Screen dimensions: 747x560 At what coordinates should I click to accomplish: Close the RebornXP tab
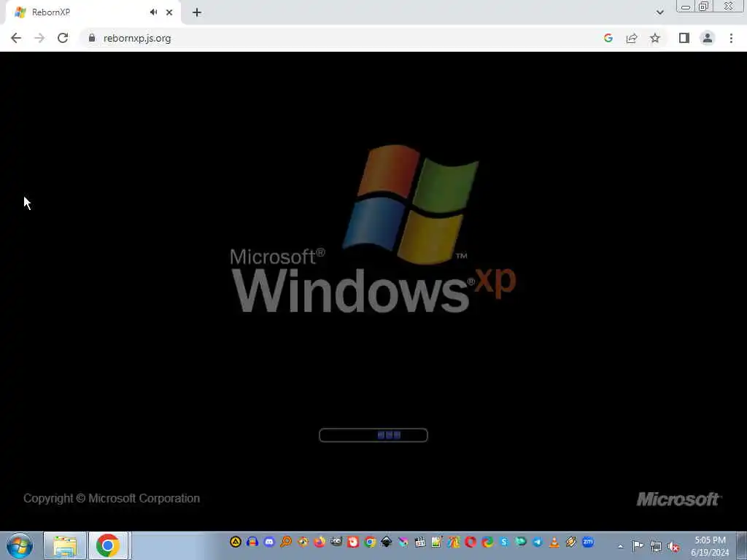point(169,12)
